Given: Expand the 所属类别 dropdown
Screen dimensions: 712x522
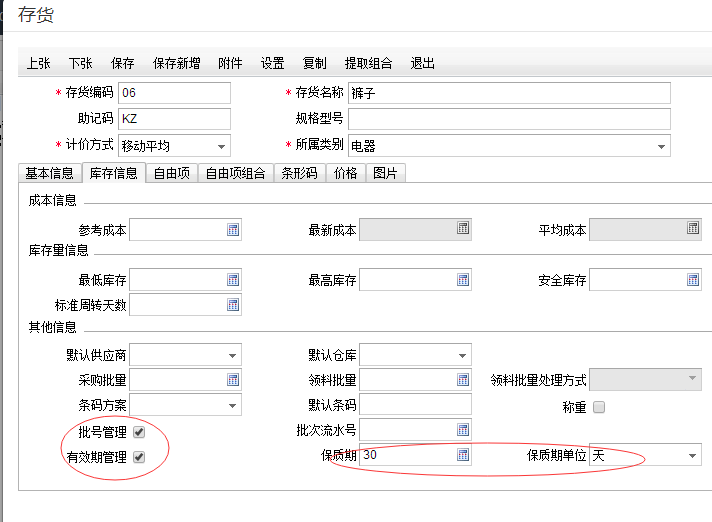Looking at the screenshot, I should pos(661,146).
